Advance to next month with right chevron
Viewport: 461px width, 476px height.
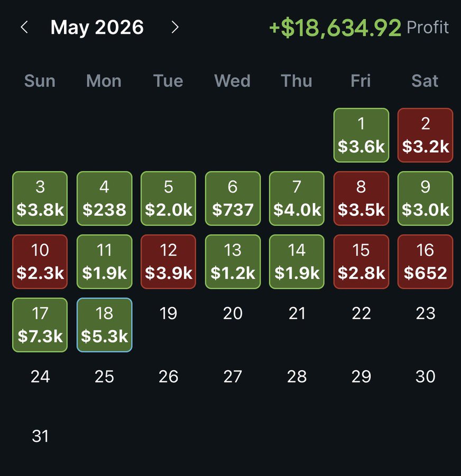175,27
